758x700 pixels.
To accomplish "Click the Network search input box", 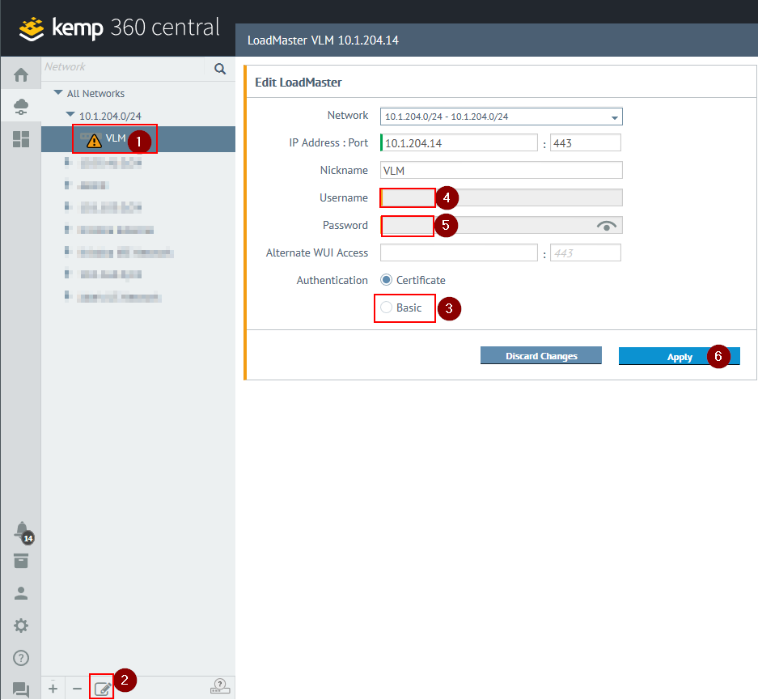I will 123,67.
